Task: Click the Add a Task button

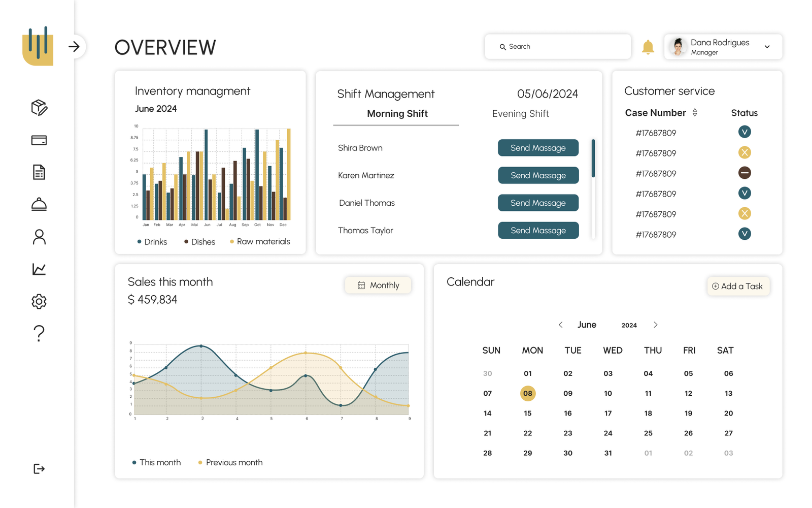Action: tap(738, 286)
